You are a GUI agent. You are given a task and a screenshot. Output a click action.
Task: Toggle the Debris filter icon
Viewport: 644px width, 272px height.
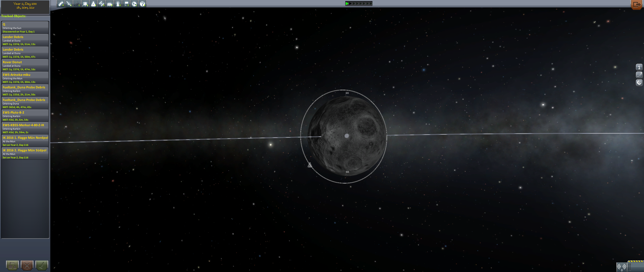coord(61,4)
